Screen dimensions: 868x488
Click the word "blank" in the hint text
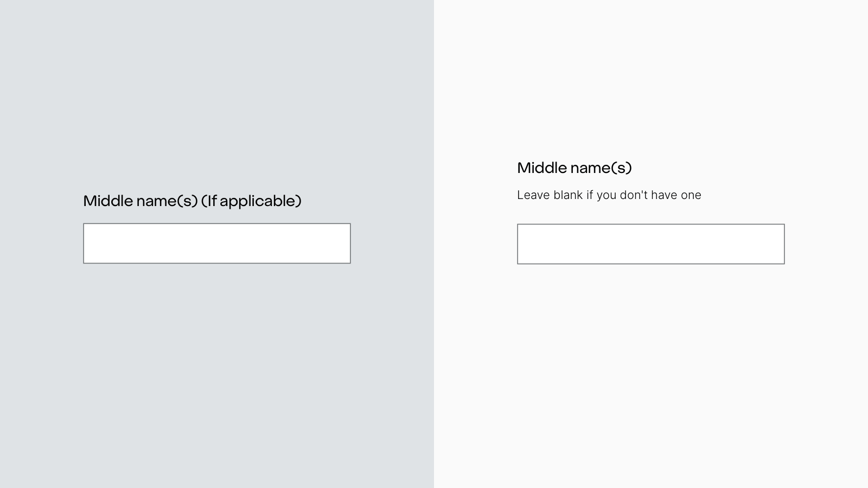(x=568, y=195)
